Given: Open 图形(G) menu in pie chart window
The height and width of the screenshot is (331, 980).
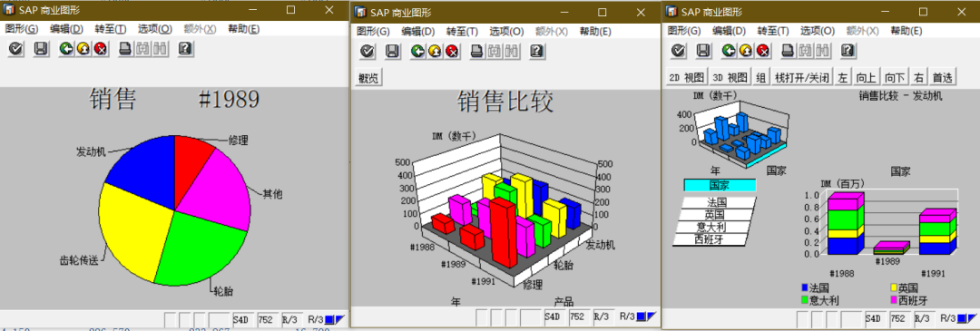Looking at the screenshot, I should click(x=21, y=29).
